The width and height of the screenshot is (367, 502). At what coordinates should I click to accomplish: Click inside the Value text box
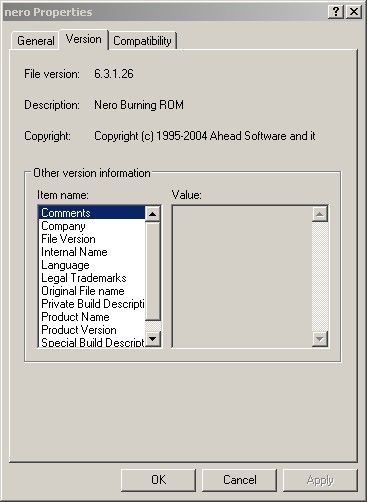coord(242,276)
